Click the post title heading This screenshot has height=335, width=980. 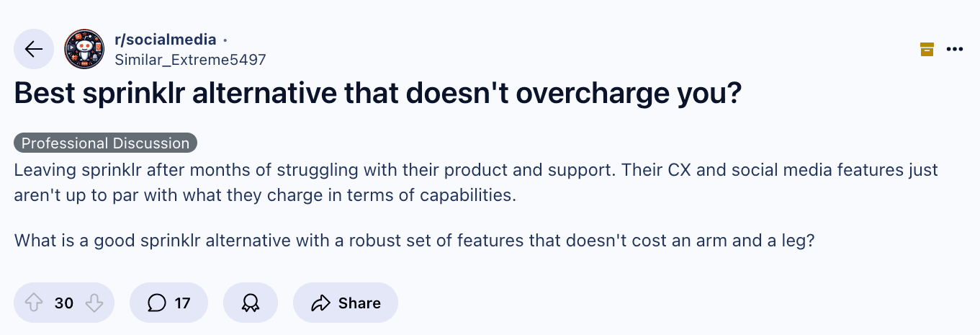click(x=377, y=95)
